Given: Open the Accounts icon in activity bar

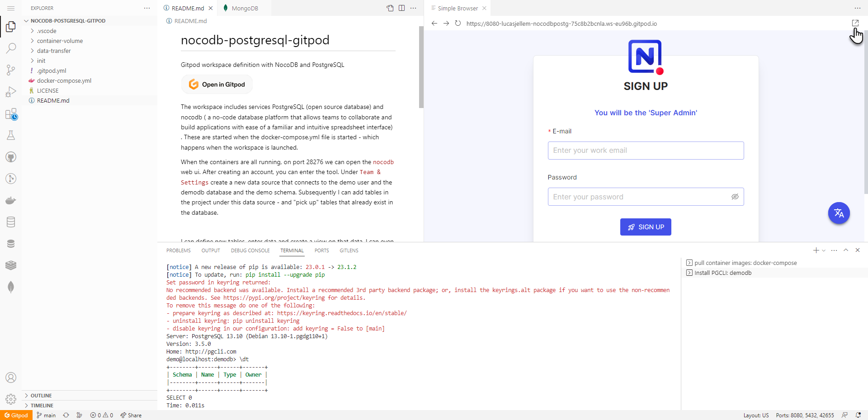Looking at the screenshot, I should [11, 378].
